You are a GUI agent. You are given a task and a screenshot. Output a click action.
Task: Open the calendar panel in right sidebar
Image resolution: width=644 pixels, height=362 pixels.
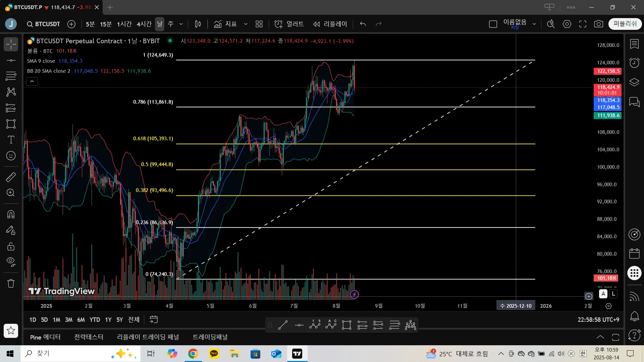coord(634,254)
